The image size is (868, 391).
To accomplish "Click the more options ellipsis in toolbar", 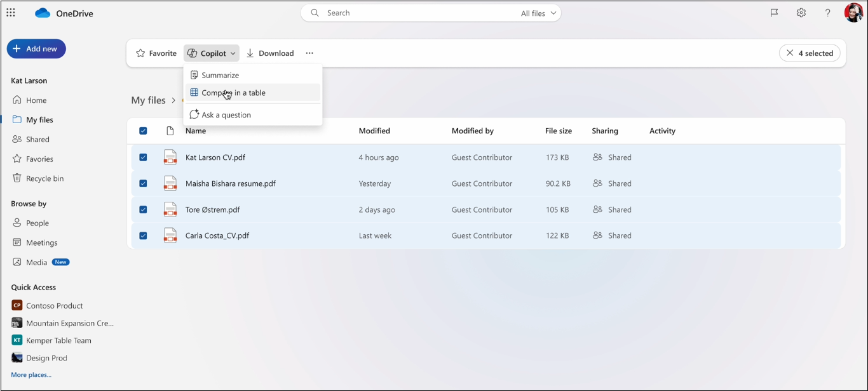I will pyautogui.click(x=309, y=53).
